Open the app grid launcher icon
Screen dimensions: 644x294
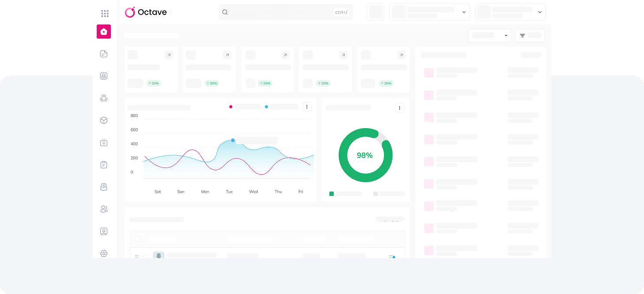(x=105, y=13)
